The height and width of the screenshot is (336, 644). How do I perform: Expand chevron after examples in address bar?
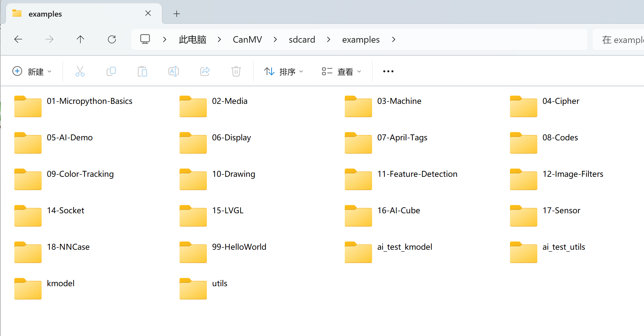(x=394, y=39)
